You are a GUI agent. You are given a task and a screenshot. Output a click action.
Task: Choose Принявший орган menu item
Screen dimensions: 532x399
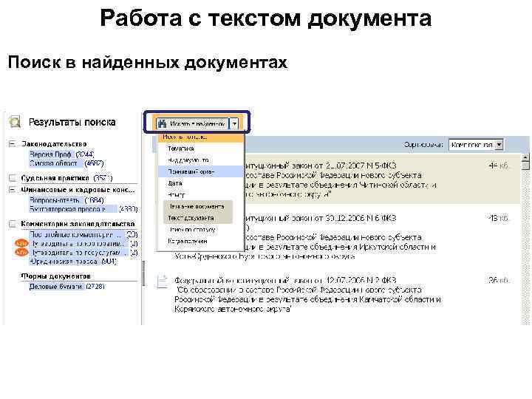click(200, 171)
